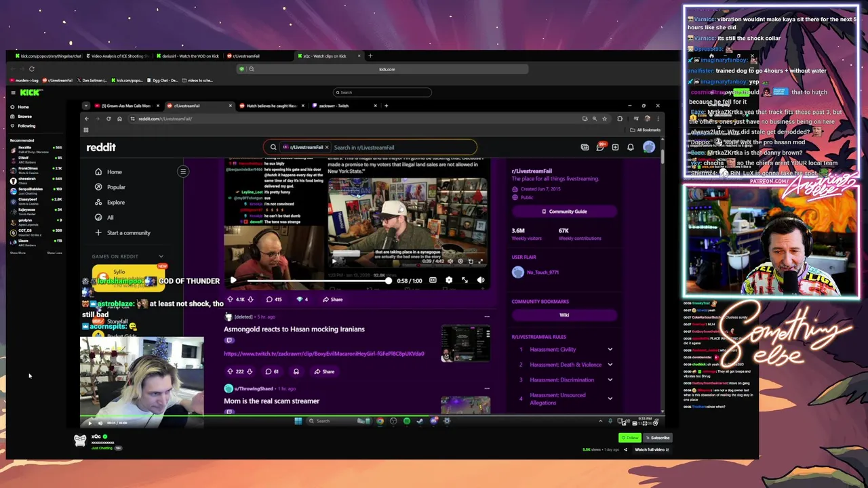
Task: Select recommended channel CCT_CS
Action: click(x=35, y=232)
